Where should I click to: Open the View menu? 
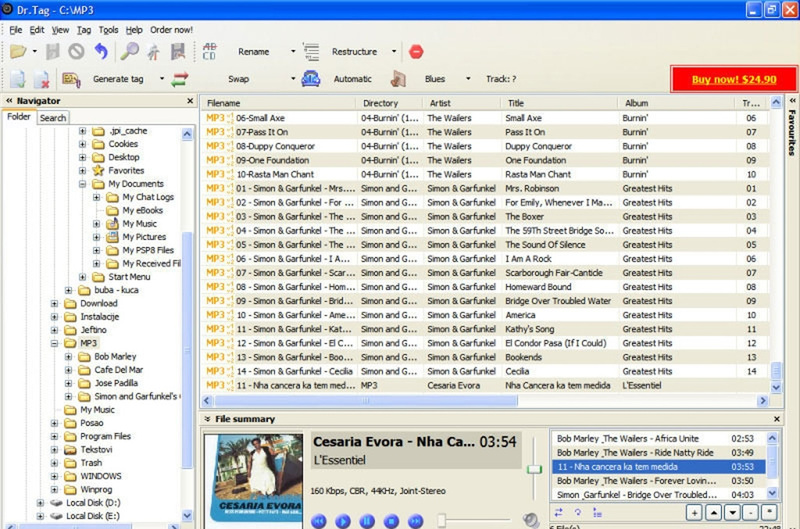point(60,30)
